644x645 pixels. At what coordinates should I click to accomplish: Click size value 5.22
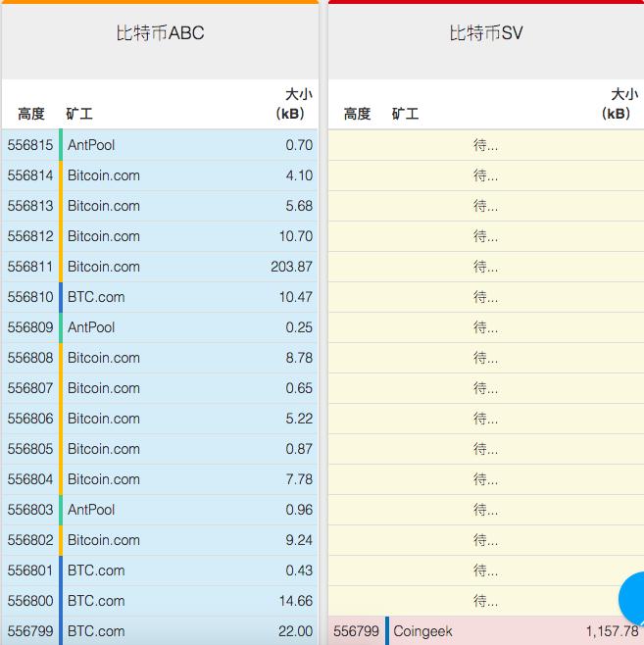click(x=299, y=419)
